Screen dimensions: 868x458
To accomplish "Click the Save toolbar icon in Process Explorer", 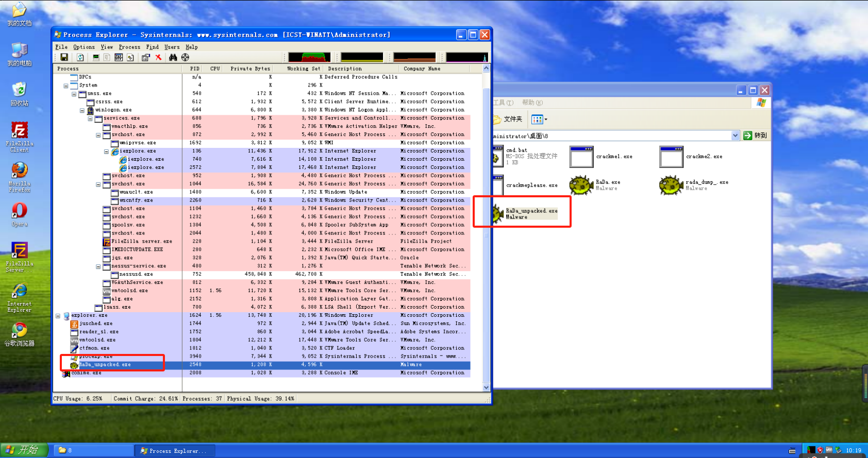I will click(64, 57).
